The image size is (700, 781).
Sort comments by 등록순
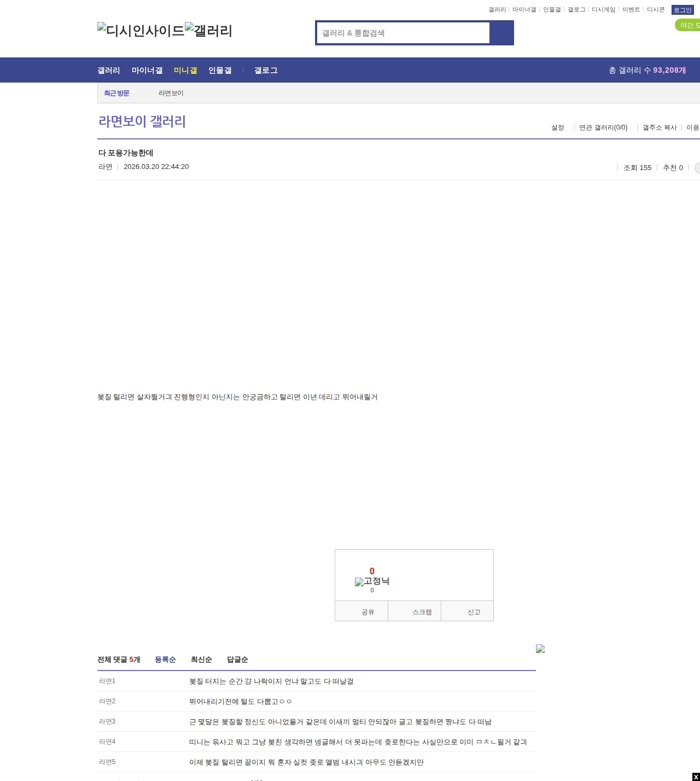165,660
